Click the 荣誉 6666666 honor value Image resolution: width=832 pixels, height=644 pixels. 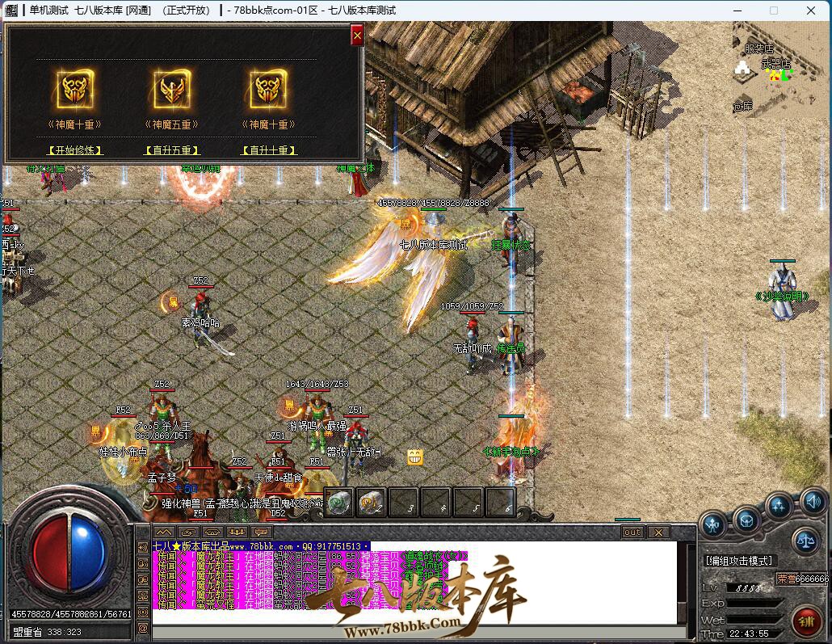(802, 579)
